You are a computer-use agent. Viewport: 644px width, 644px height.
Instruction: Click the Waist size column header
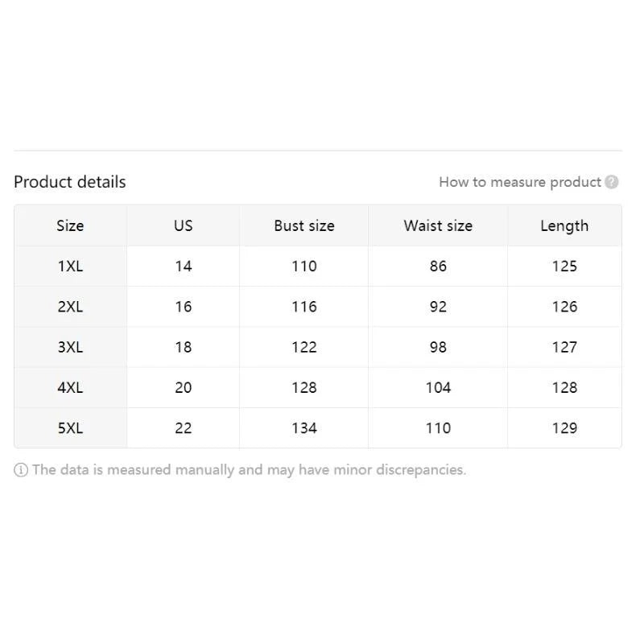click(x=438, y=226)
